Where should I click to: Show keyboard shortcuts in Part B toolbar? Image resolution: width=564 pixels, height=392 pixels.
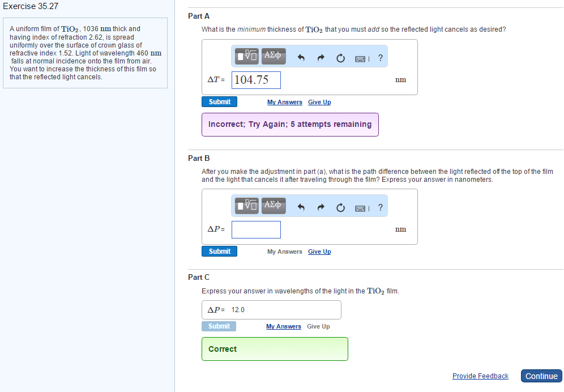point(361,208)
